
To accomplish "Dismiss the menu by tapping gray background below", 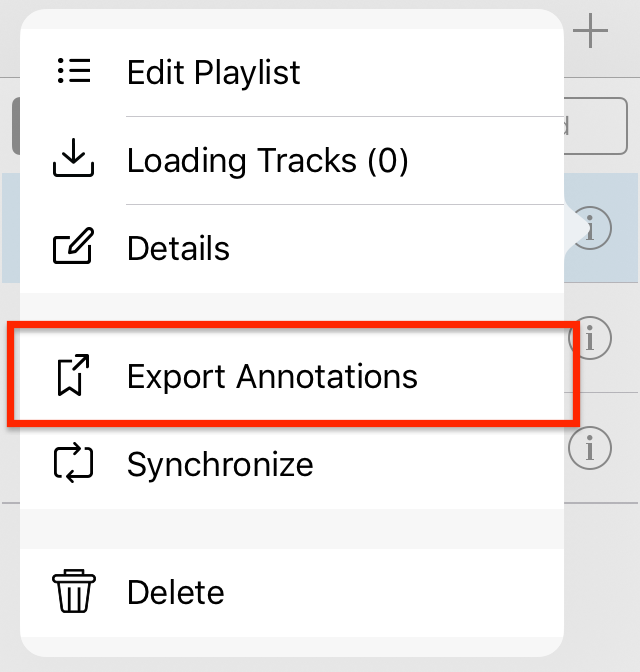I will click(x=320, y=665).
